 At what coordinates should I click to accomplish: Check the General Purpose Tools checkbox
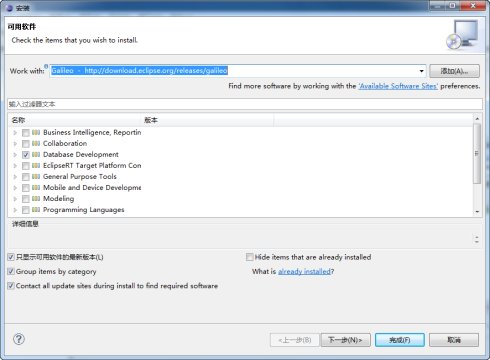pos(26,177)
